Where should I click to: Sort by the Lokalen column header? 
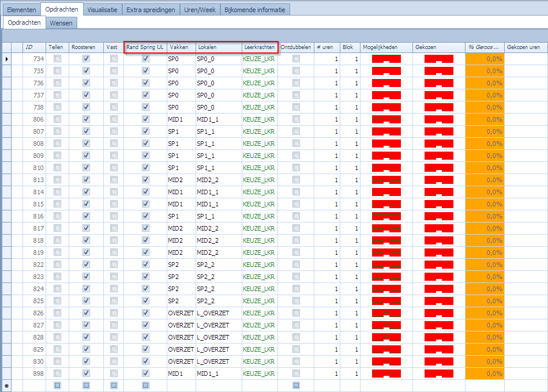pos(219,47)
